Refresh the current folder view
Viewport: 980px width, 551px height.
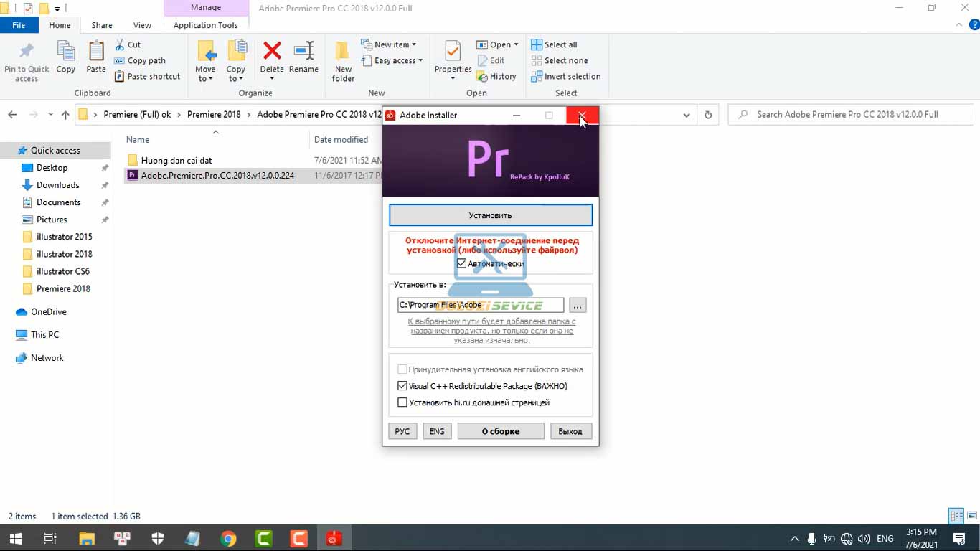click(708, 115)
